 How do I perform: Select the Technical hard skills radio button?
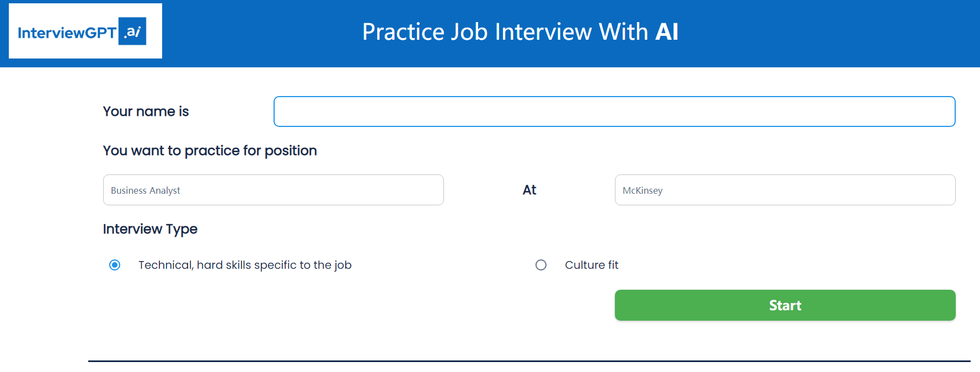[x=115, y=265]
